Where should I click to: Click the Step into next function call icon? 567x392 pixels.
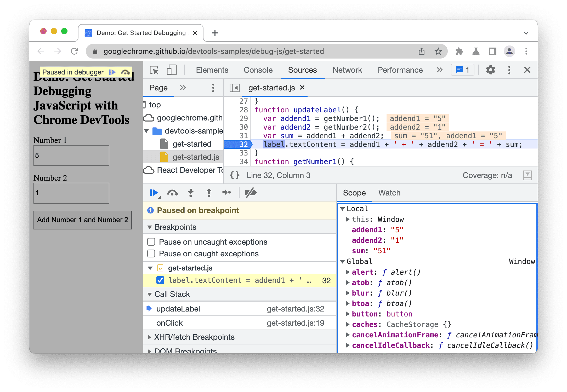click(190, 193)
